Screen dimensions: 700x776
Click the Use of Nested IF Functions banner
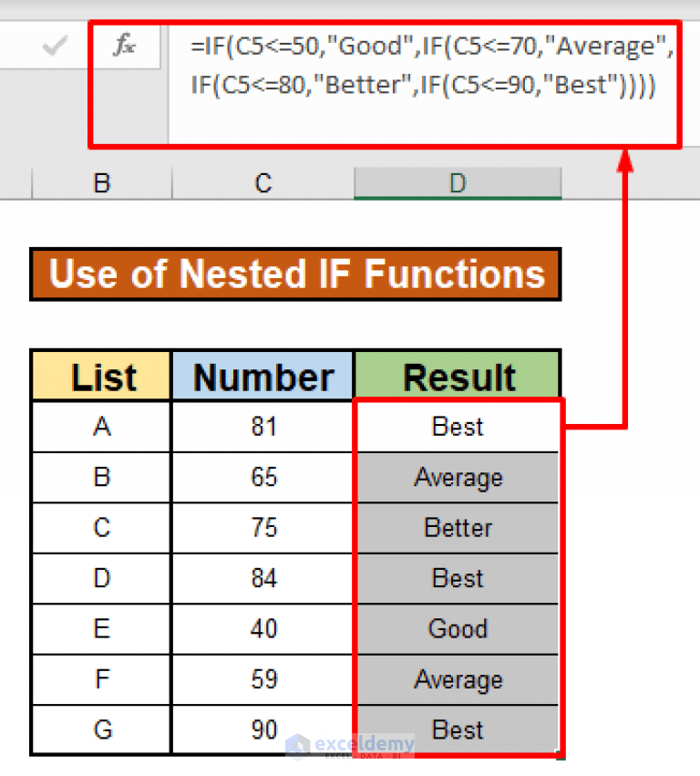(x=295, y=274)
